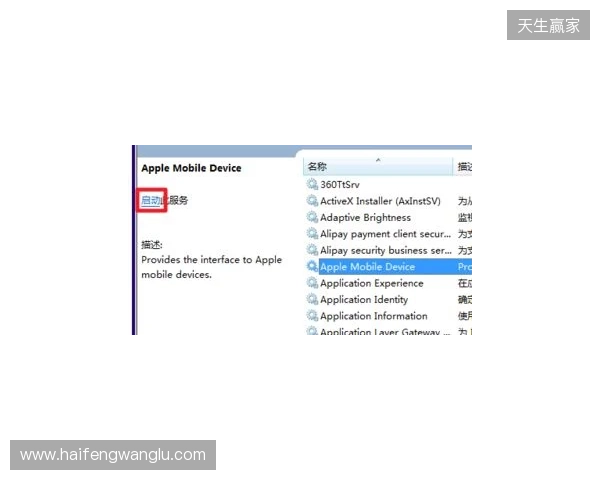Image resolution: width=600 pixels, height=480 pixels.
Task: Click the Adaptive Brightness service gear icon
Action: tap(312, 218)
